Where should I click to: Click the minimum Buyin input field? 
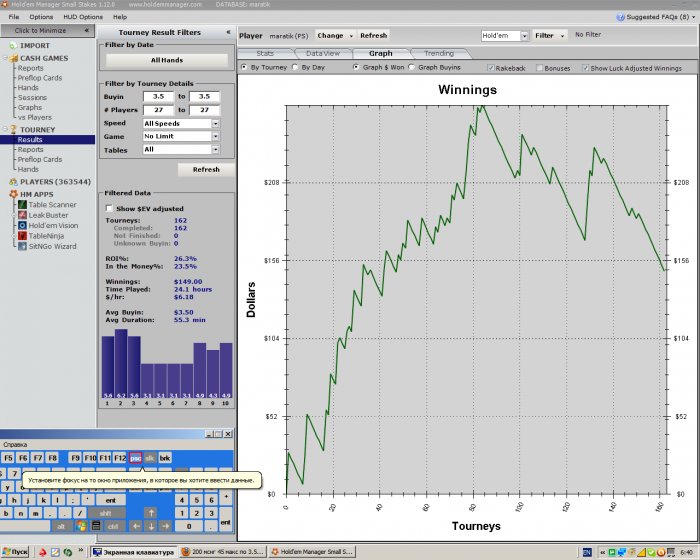point(157,97)
